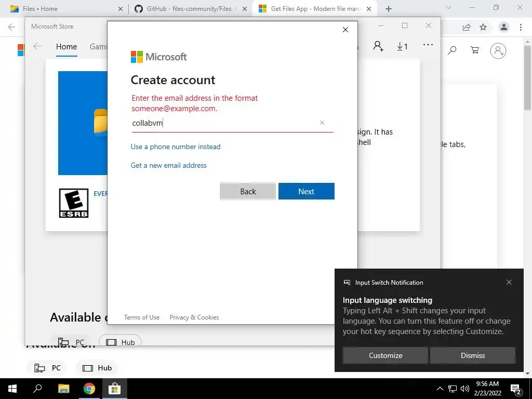Click the sign-in account icon on webpage

tap(498, 51)
